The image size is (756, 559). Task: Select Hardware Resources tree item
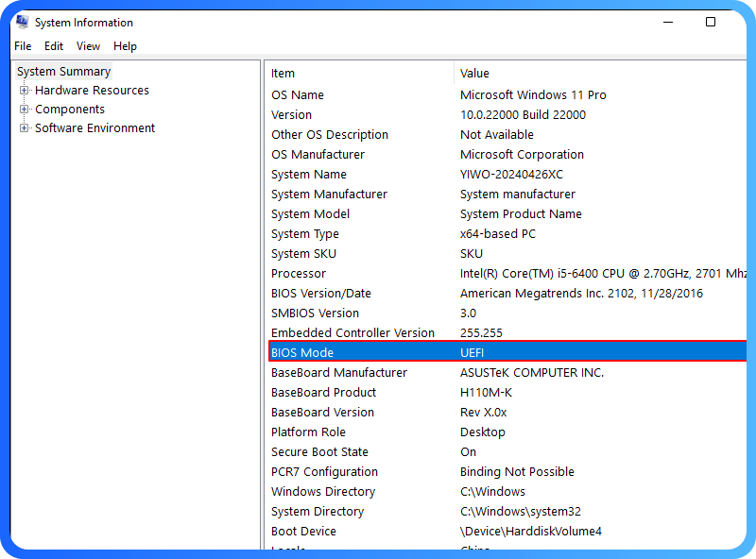pyautogui.click(x=92, y=90)
